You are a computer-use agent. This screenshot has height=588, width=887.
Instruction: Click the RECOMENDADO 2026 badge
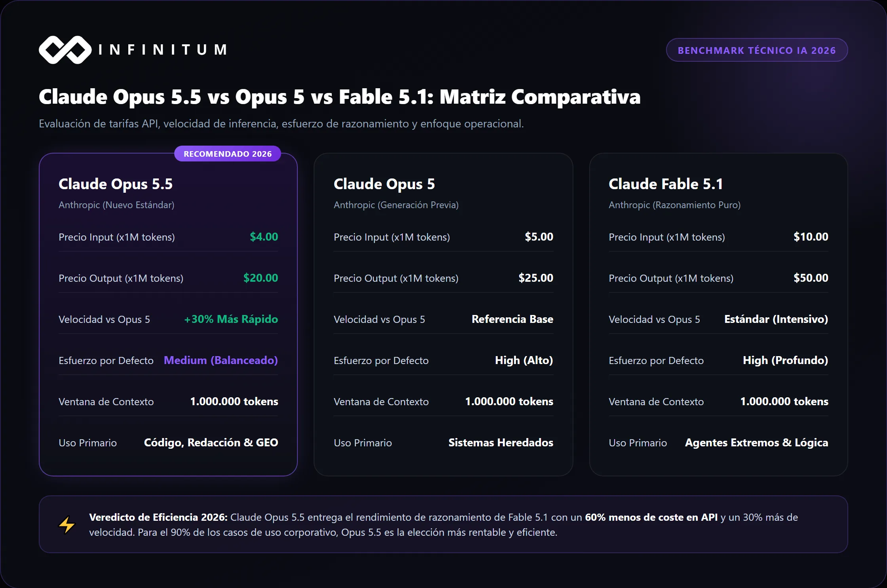pyautogui.click(x=228, y=154)
